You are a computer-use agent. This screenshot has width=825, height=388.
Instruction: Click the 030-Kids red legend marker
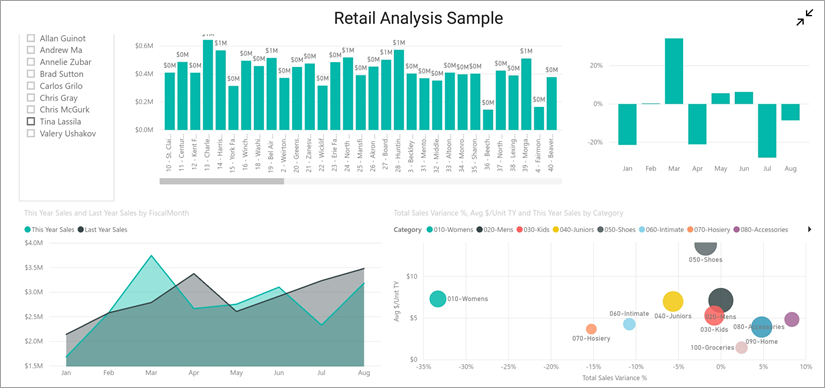tap(519, 230)
